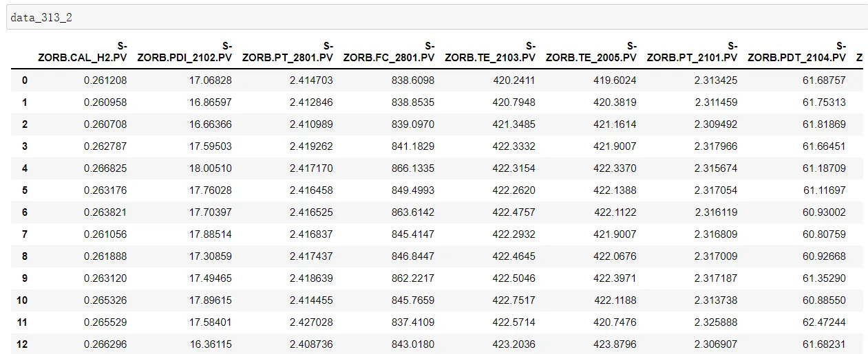This screenshot has width=868, height=354.
Task: Click the cell value 838.6098
Action: click(413, 80)
